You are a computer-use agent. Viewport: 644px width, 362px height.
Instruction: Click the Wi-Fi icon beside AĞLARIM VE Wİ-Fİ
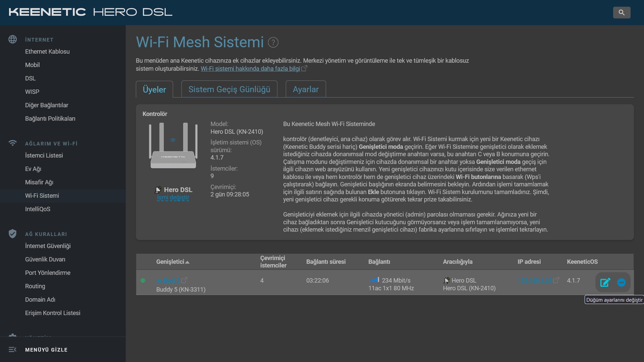13,143
